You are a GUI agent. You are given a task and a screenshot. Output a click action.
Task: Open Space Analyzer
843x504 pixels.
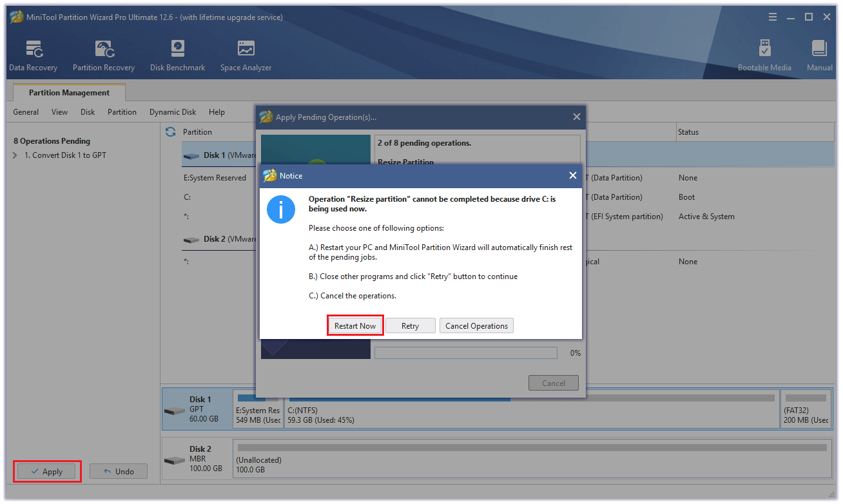pyautogui.click(x=246, y=56)
